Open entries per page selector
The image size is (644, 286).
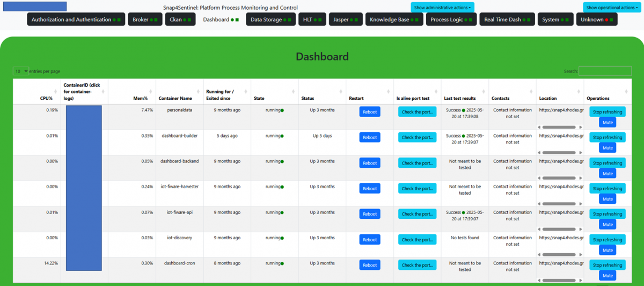point(21,71)
